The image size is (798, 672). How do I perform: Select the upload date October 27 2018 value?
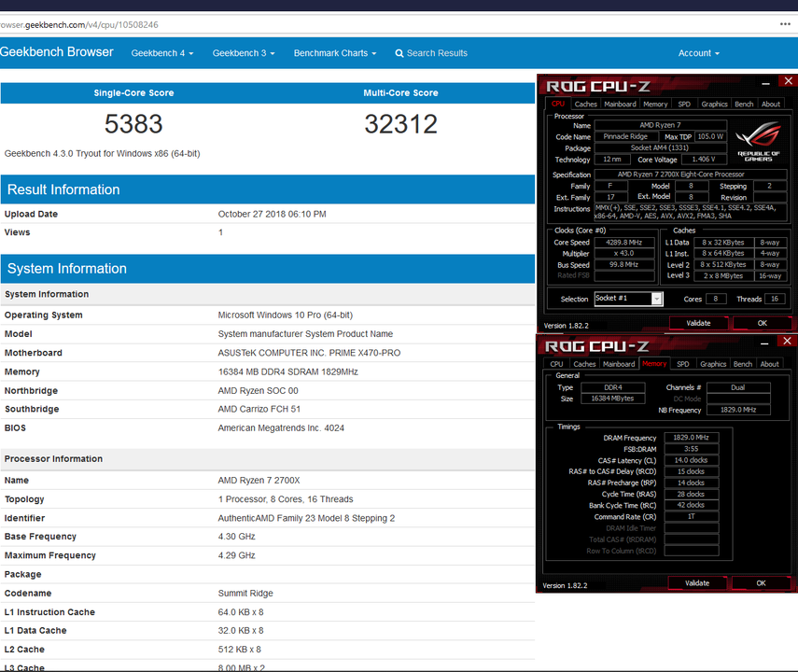pyautogui.click(x=273, y=215)
